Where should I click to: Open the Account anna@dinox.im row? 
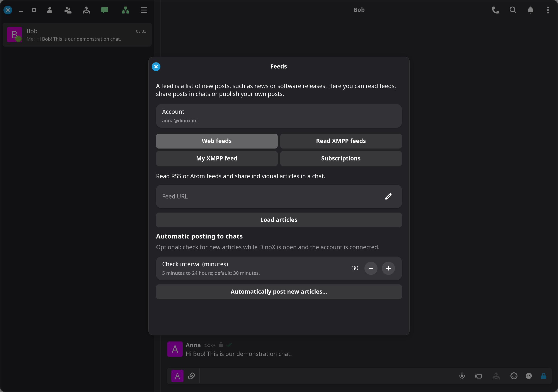(279, 116)
